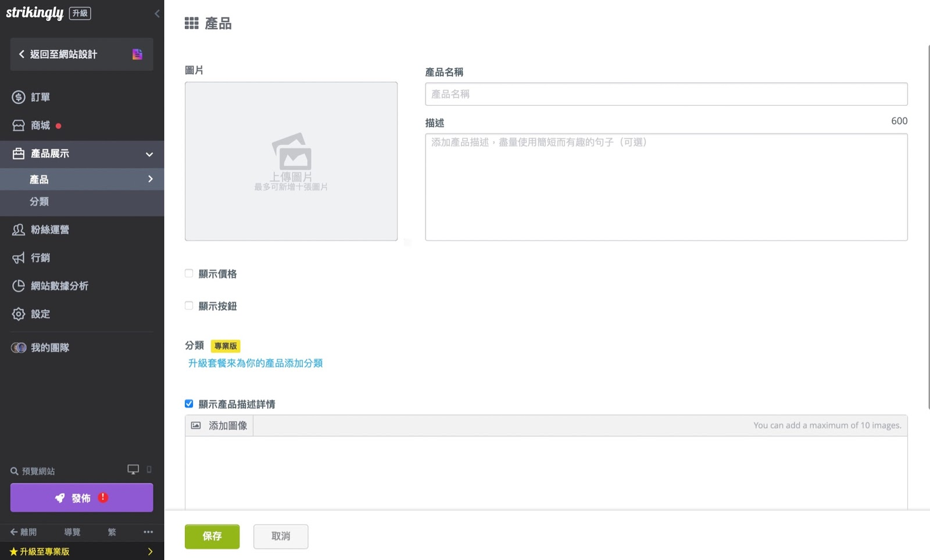
Task: Collapse the 產品展示 section chevron
Action: pyautogui.click(x=149, y=154)
